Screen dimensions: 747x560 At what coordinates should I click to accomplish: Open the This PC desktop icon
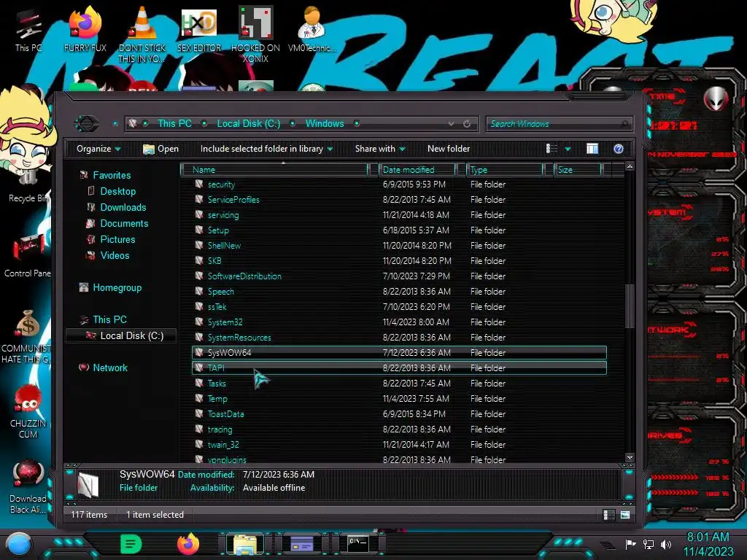point(28,29)
